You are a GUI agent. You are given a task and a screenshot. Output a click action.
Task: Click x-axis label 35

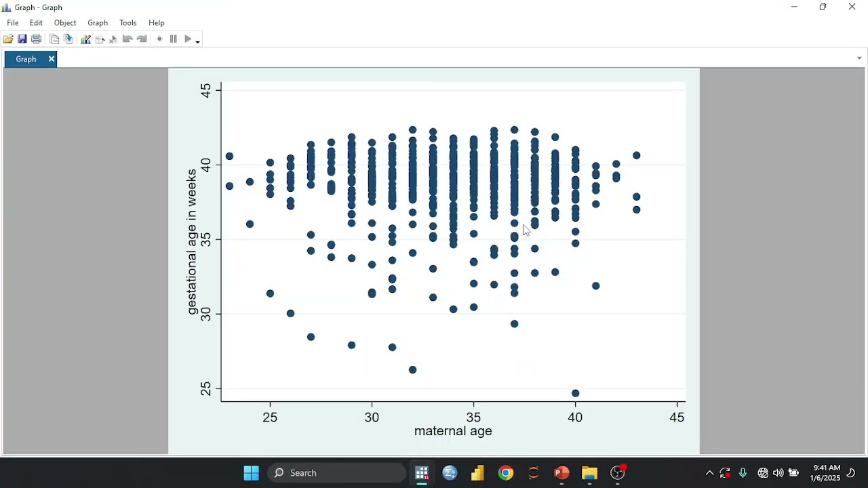pyautogui.click(x=473, y=418)
